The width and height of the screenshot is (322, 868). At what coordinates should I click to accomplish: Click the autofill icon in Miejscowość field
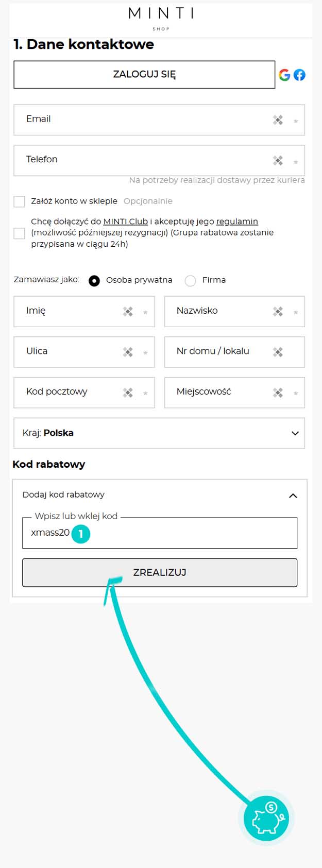(278, 393)
